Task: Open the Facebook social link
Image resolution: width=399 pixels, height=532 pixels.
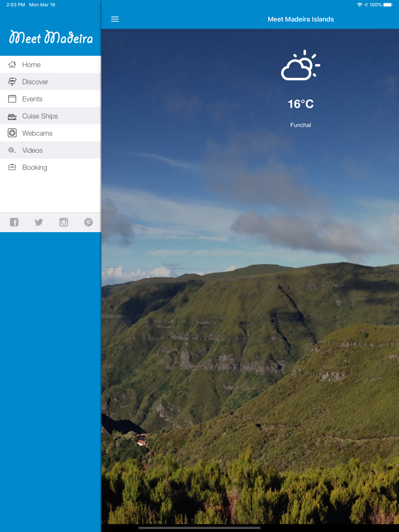Action: pos(14,222)
